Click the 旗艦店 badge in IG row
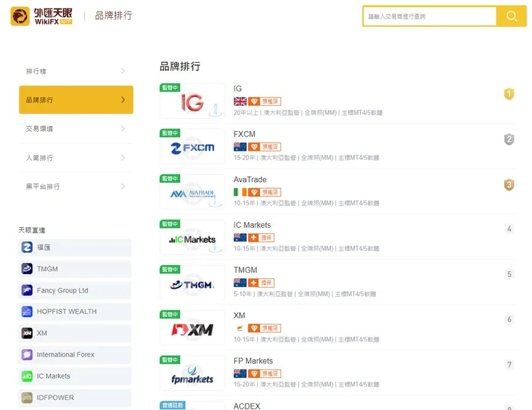The width and height of the screenshot is (532, 410). tap(264, 101)
